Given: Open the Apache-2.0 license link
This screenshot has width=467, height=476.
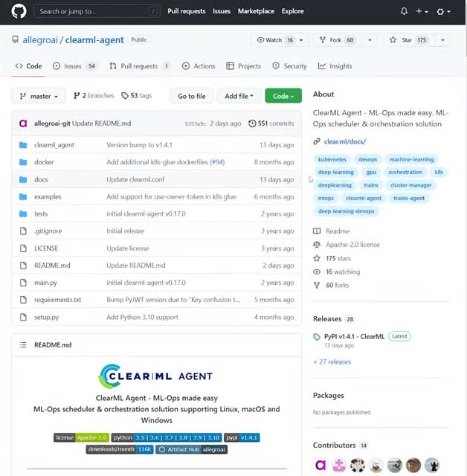Looking at the screenshot, I should pyautogui.click(x=352, y=245).
